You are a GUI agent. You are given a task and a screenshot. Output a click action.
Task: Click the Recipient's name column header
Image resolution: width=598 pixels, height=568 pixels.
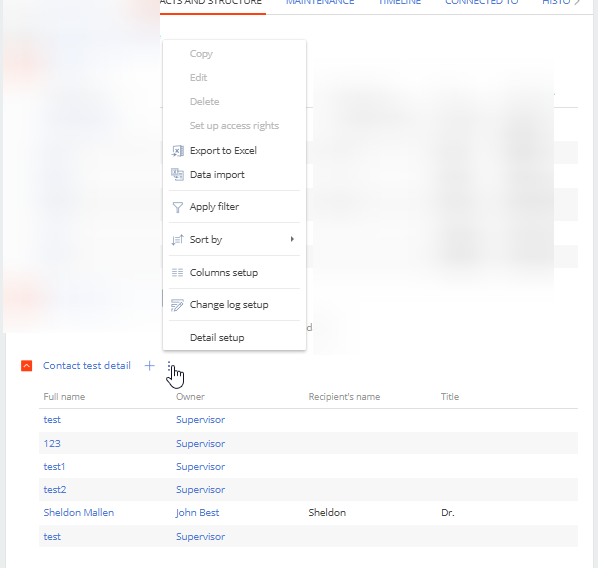point(344,397)
